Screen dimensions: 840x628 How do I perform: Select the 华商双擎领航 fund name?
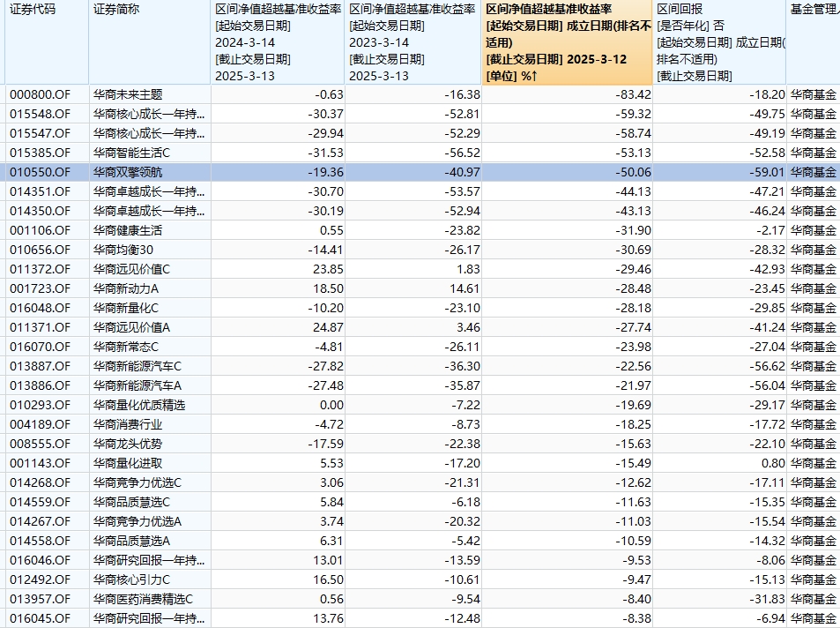128,172
